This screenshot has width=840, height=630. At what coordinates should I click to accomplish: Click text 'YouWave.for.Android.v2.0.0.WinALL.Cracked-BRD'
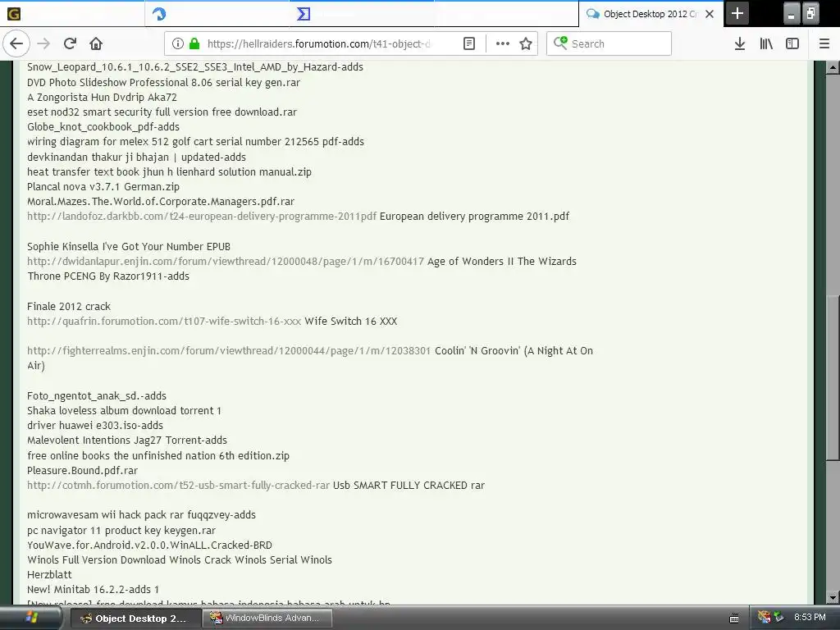point(149,546)
